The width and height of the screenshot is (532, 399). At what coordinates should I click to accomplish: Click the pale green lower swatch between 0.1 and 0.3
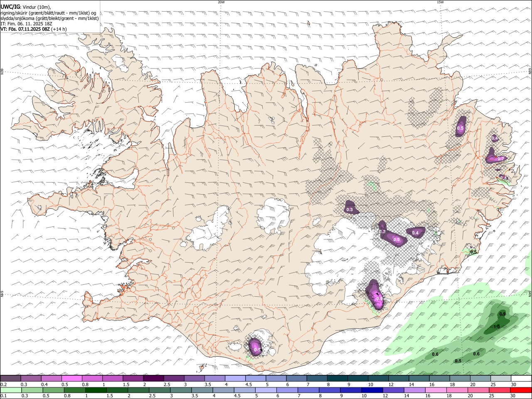point(11,390)
